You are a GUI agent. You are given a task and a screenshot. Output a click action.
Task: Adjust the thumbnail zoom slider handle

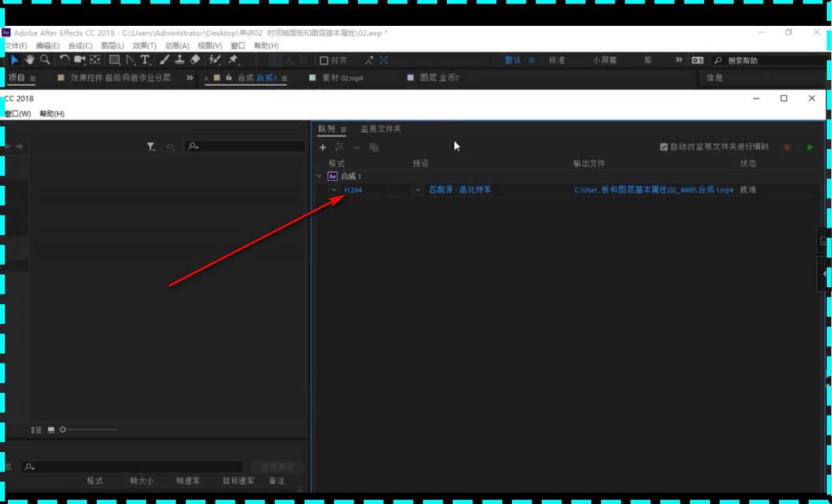(x=63, y=430)
